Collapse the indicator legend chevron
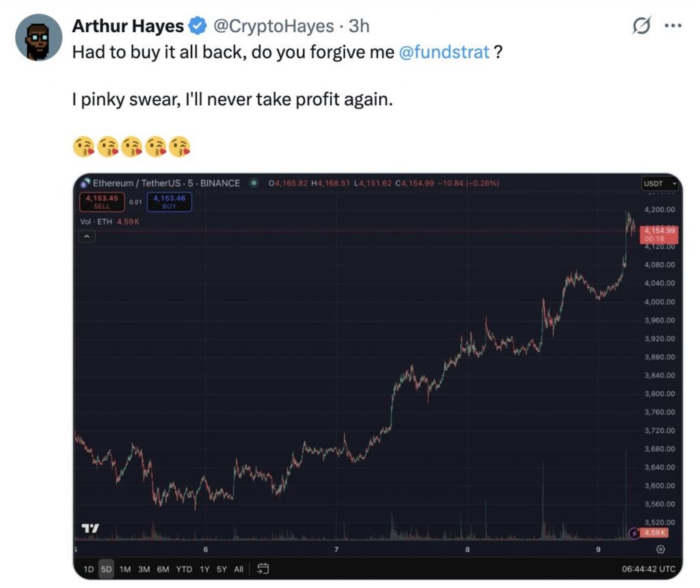The height and width of the screenshot is (588, 700). click(x=87, y=237)
